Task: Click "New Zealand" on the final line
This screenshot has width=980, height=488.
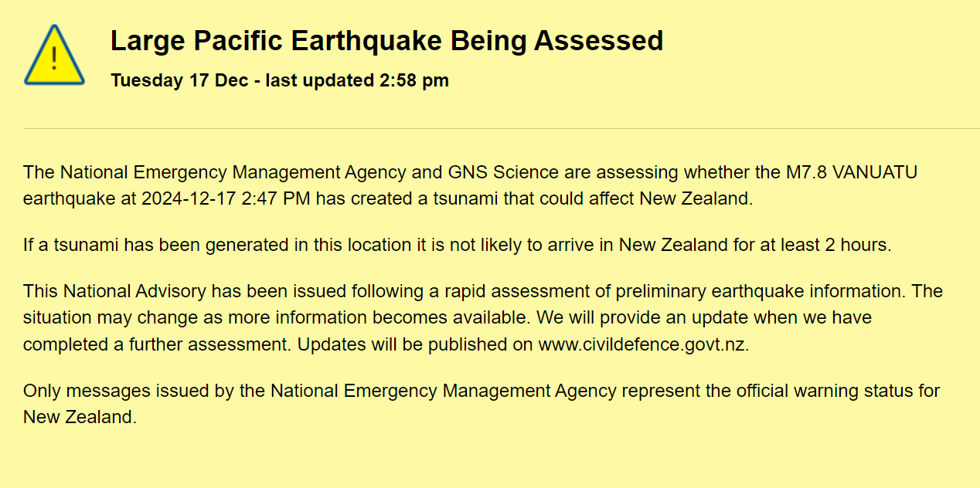Action: [78, 417]
